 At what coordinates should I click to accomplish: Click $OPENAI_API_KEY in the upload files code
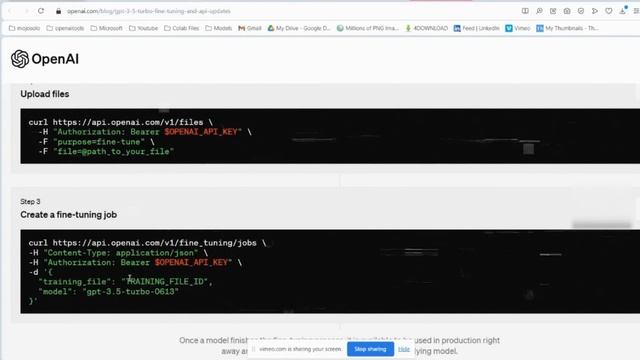[201, 132]
